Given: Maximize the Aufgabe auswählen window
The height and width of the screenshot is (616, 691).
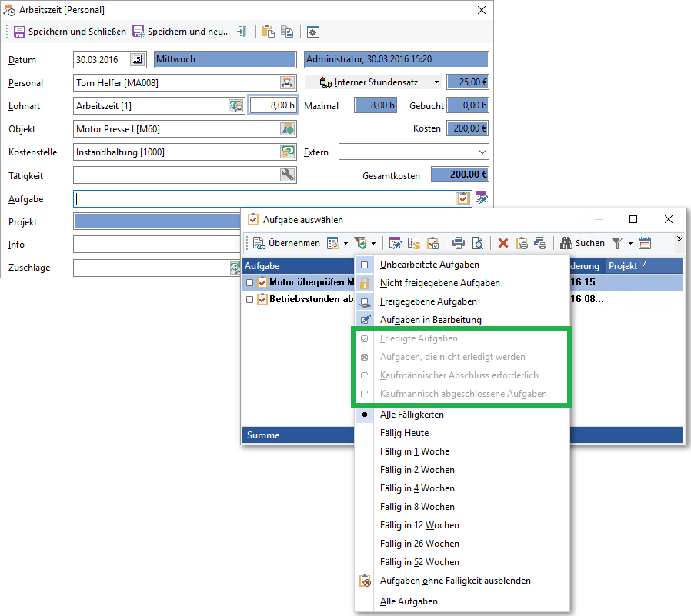Looking at the screenshot, I should pyautogui.click(x=633, y=219).
